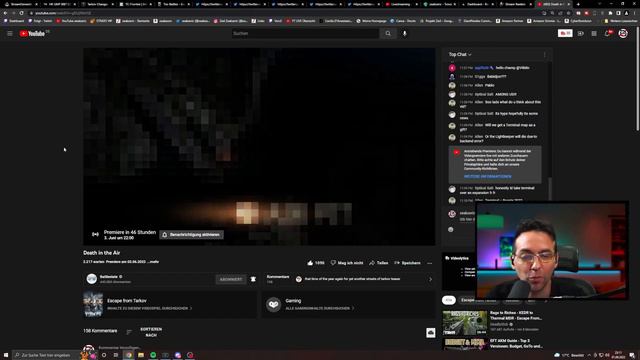Open the Battlestate channel name link
Viewport: 640px width, 360px height.
pyautogui.click(x=108, y=276)
